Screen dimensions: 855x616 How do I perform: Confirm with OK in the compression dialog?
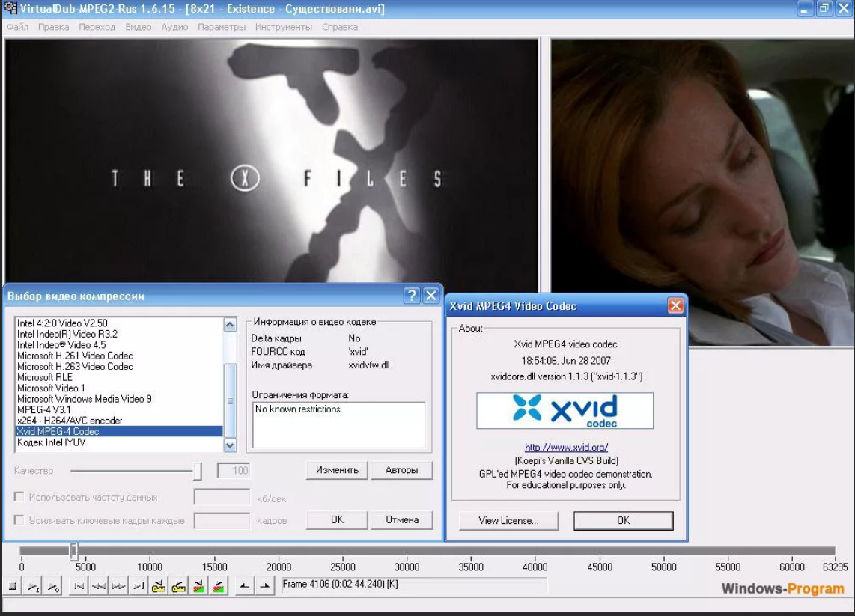tap(337, 519)
